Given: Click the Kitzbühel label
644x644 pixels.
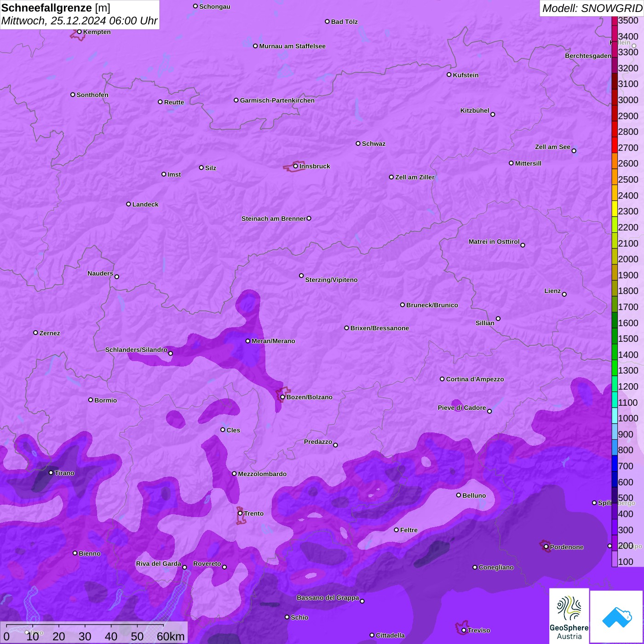Looking at the screenshot, I should click(475, 110).
